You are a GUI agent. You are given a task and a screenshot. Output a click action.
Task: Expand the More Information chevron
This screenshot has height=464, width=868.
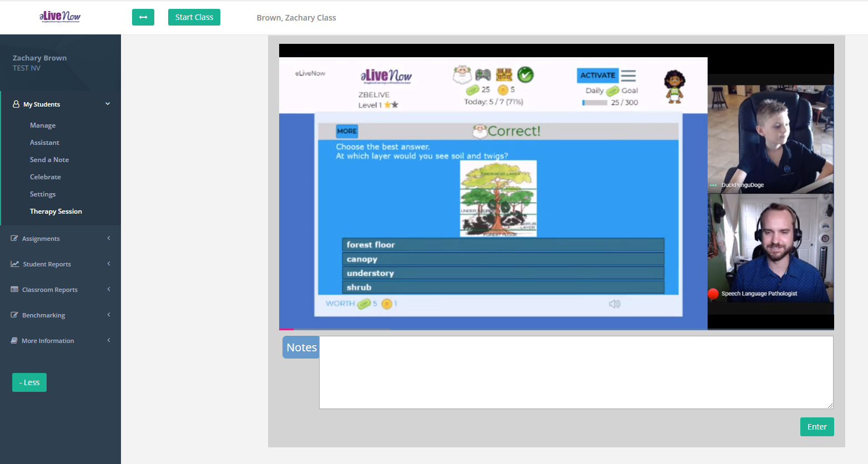(109, 340)
